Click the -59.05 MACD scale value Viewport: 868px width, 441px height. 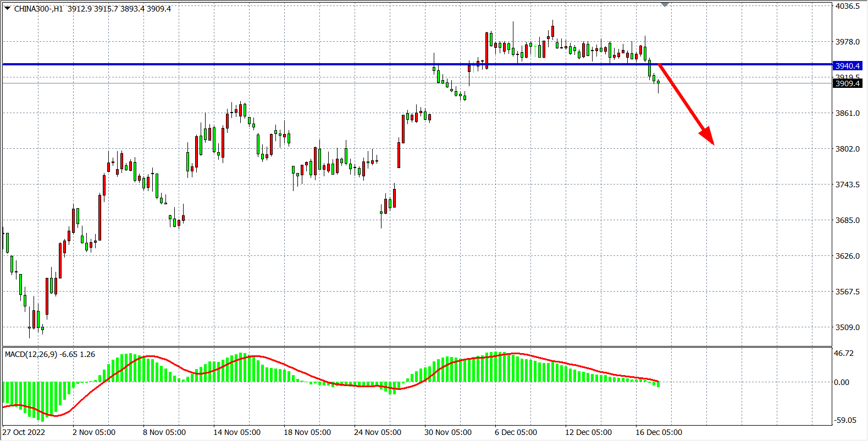click(845, 420)
